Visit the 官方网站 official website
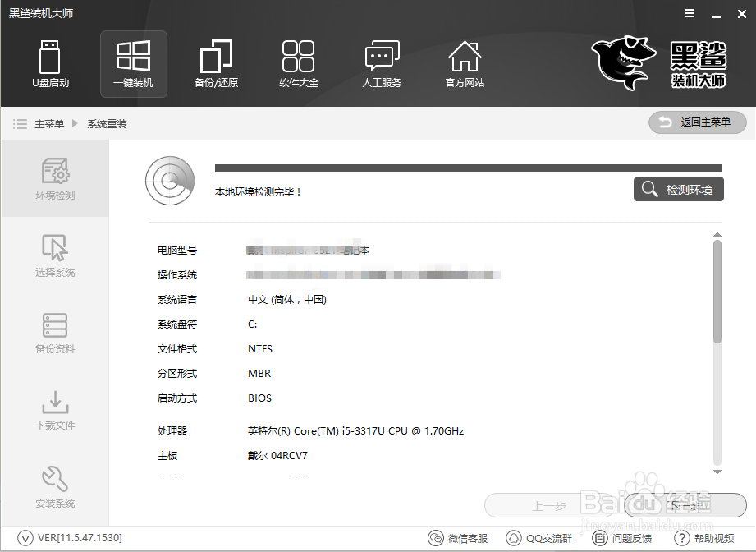The width and height of the screenshot is (756, 552). coord(465,64)
